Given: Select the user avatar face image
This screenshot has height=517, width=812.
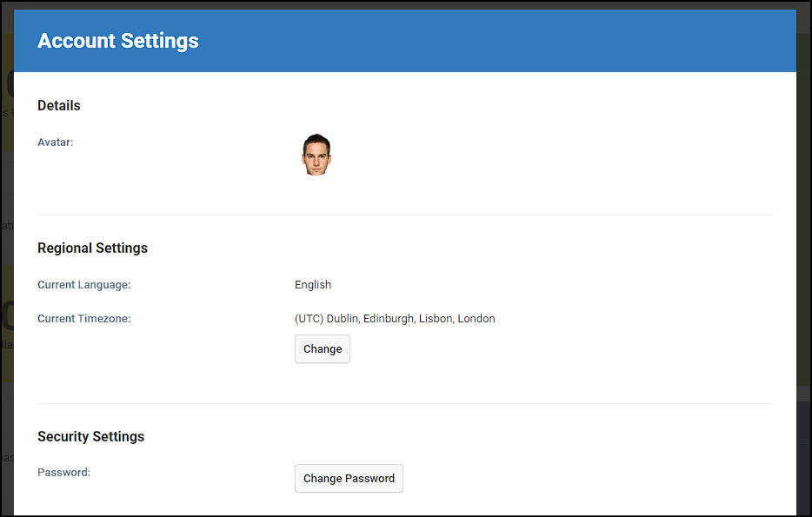Looking at the screenshot, I should tap(316, 155).
